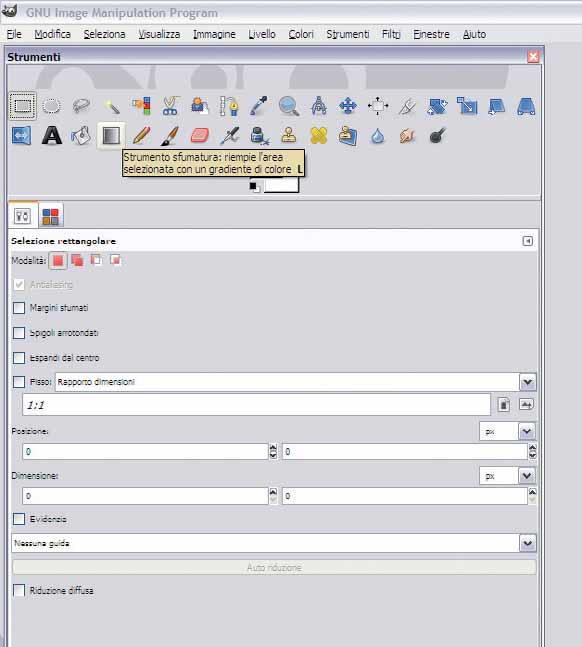Select the Clone stamp tool

point(289,135)
